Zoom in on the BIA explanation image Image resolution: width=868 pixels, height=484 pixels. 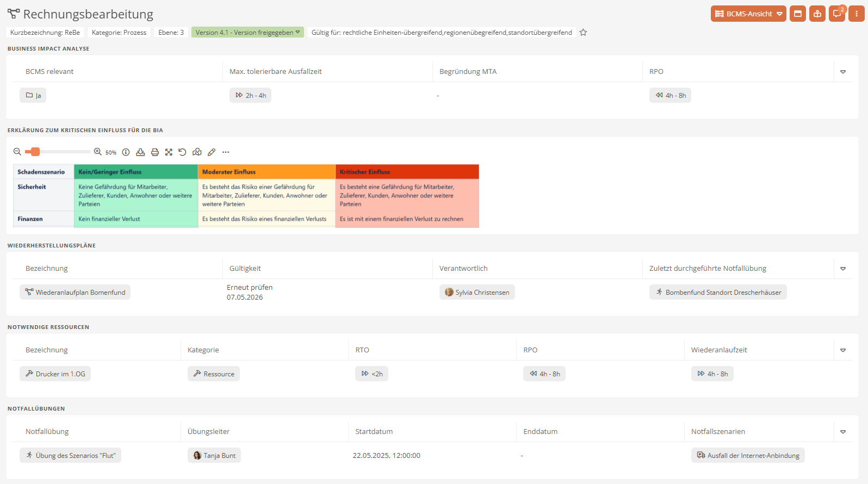click(98, 152)
